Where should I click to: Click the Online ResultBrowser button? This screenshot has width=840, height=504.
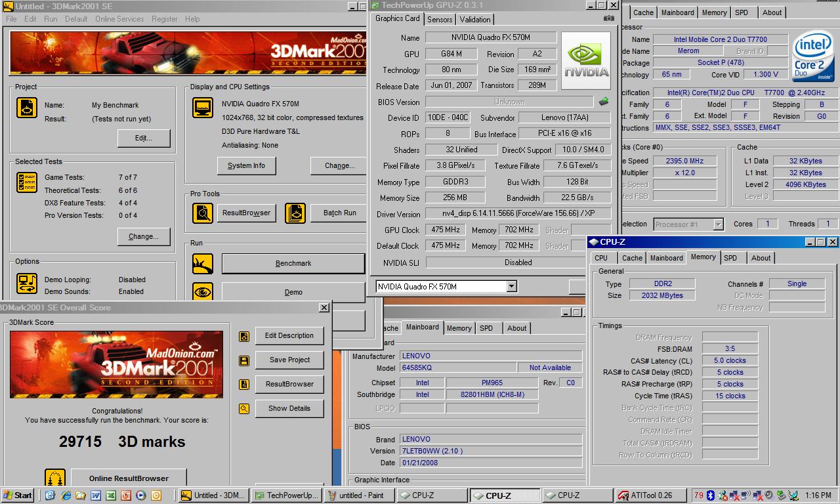129,478
